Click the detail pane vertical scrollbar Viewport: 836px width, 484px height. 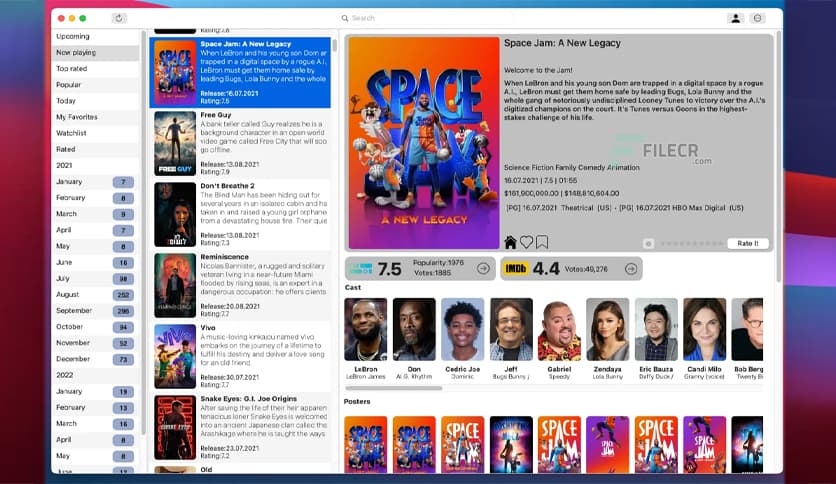[778, 157]
